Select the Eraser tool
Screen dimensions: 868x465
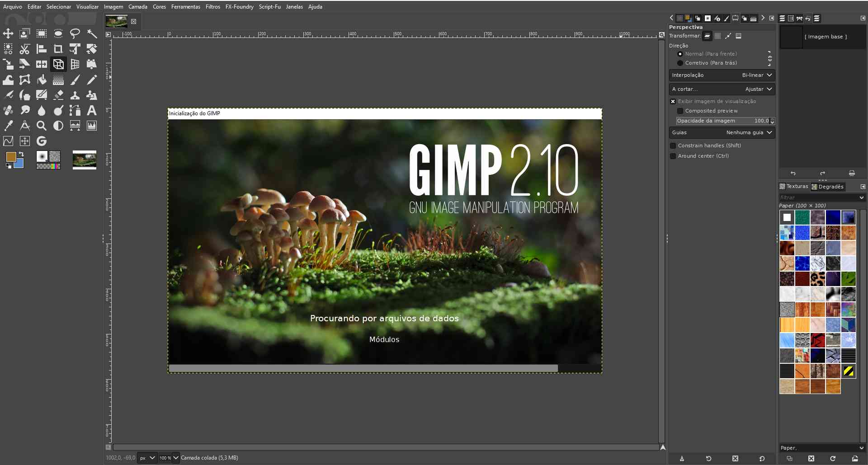[58, 95]
